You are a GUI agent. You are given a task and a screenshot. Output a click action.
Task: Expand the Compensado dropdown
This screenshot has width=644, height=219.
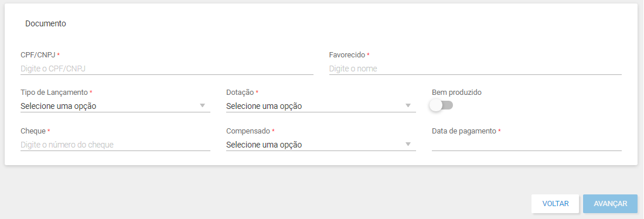(321, 145)
